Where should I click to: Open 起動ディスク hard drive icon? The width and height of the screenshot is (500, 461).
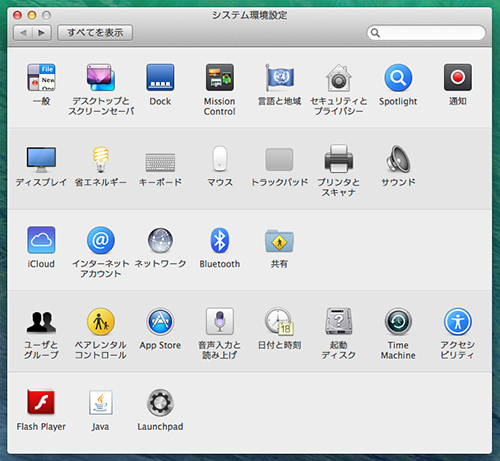(339, 321)
